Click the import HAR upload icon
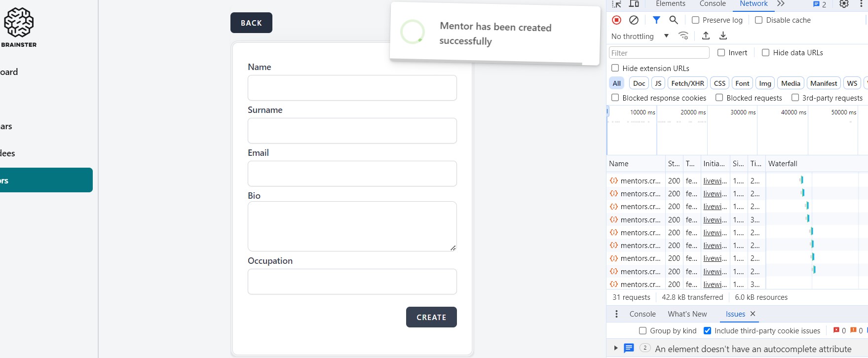The image size is (868, 358). pyautogui.click(x=706, y=36)
